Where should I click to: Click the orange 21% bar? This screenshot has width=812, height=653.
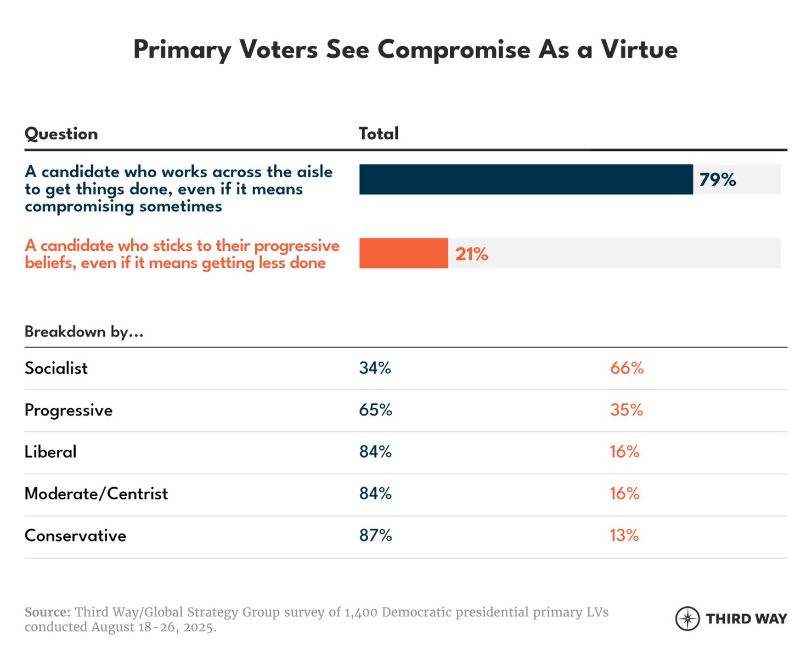coord(403,254)
